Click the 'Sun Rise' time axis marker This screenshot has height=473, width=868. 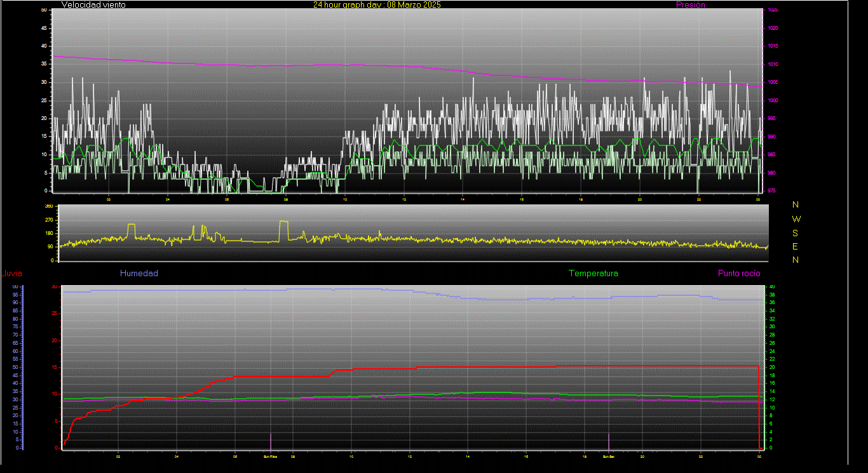coord(271,456)
